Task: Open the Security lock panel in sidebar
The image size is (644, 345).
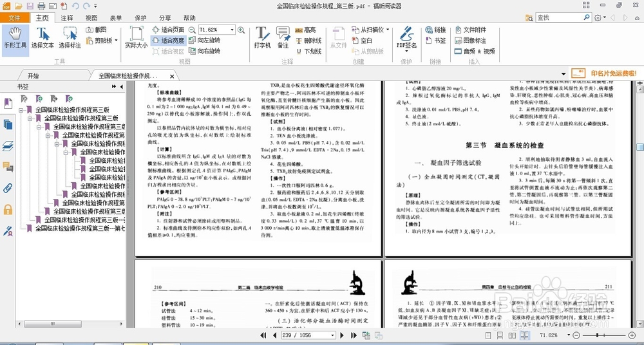Action: pyautogui.click(x=8, y=209)
